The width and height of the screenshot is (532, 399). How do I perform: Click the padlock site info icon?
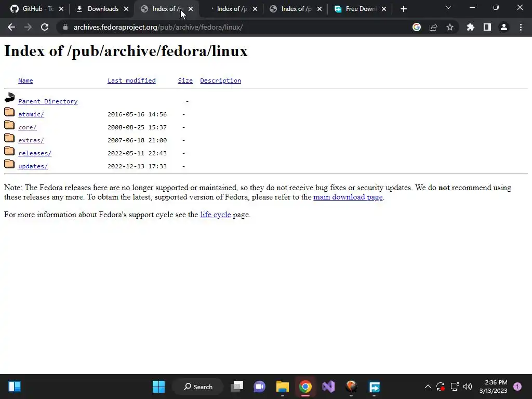click(65, 27)
